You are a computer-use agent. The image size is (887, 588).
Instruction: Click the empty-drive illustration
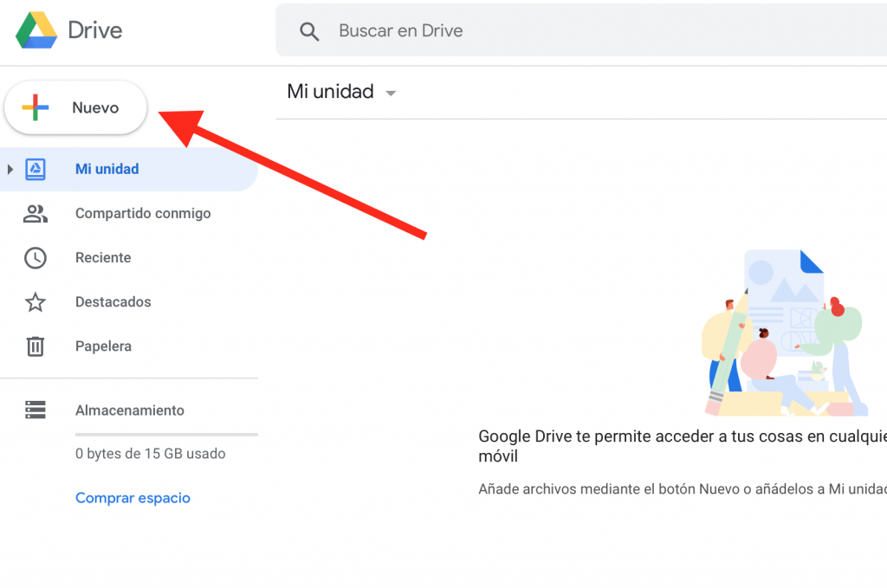click(x=785, y=333)
